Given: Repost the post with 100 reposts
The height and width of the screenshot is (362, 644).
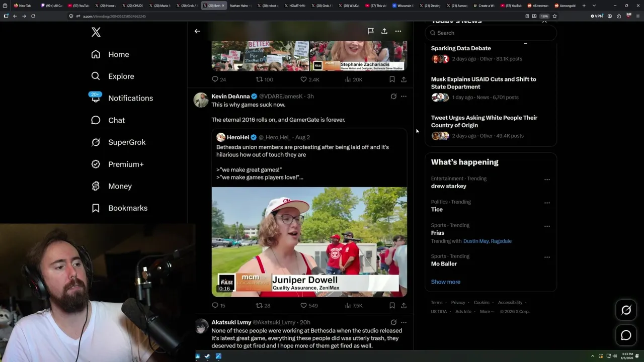Looking at the screenshot, I should click(x=265, y=79).
